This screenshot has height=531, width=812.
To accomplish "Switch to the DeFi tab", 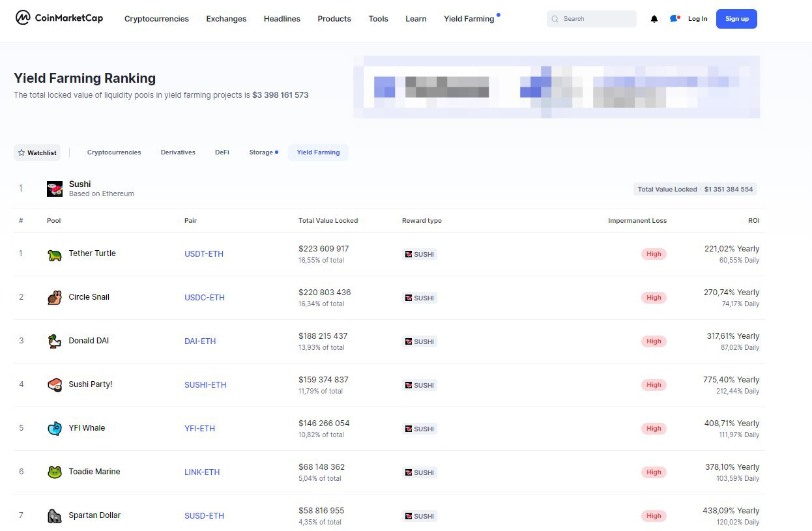I will click(x=222, y=152).
